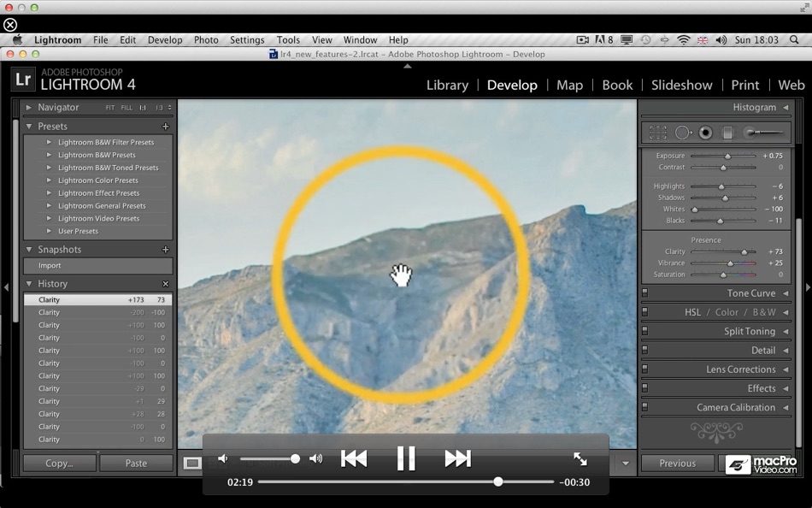Open the Develop menu in menu bar
812x508 pixels.
coord(165,40)
